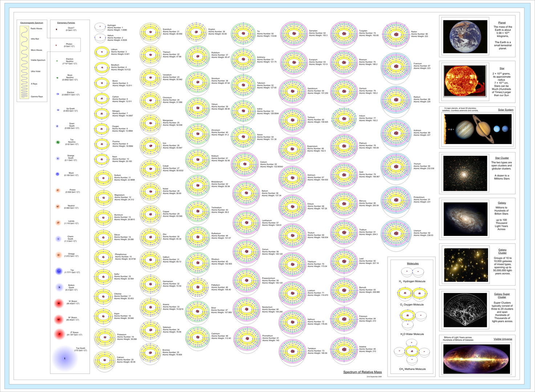Select the Krypton atom diagram
This screenshot has width=535, height=392.
[196, 32]
